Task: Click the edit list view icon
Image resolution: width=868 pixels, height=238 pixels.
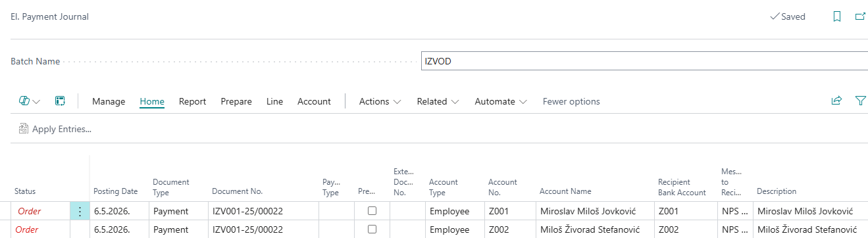Action: tap(60, 101)
